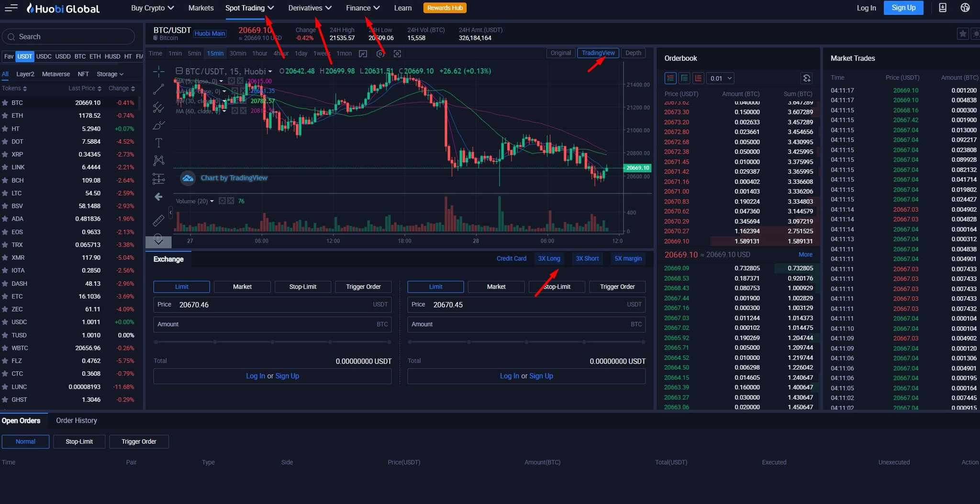
Task: Sort the list by Tokens name
Action: [14, 89]
